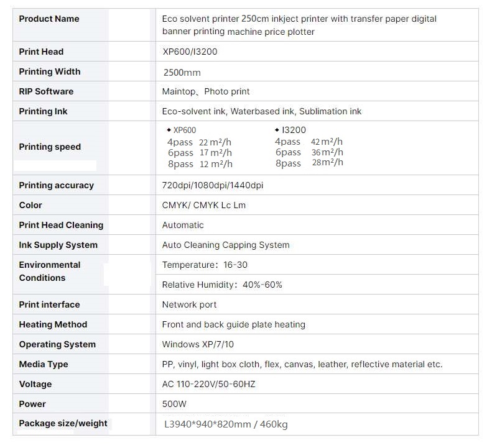The image size is (492, 448).
Task: Click the 2500mm printing width value
Action: point(182,72)
